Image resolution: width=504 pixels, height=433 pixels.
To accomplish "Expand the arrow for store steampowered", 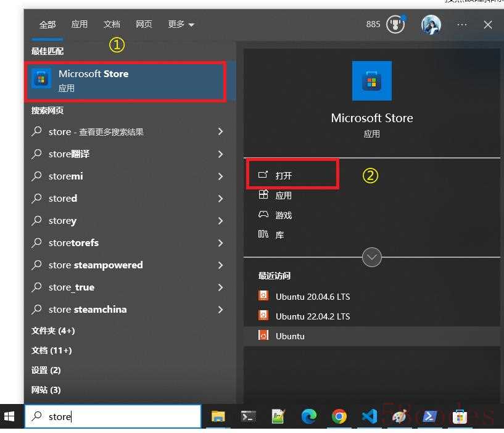I will (220, 265).
